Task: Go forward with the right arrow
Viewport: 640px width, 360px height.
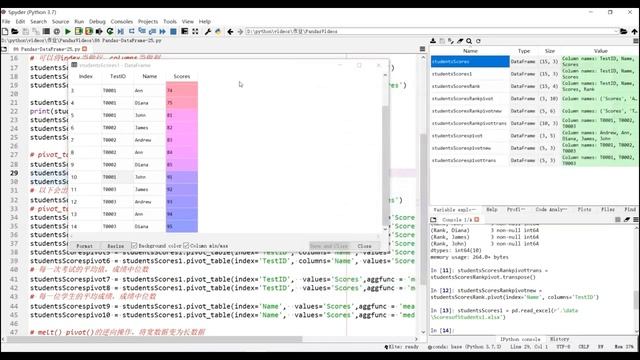Action: point(240,31)
